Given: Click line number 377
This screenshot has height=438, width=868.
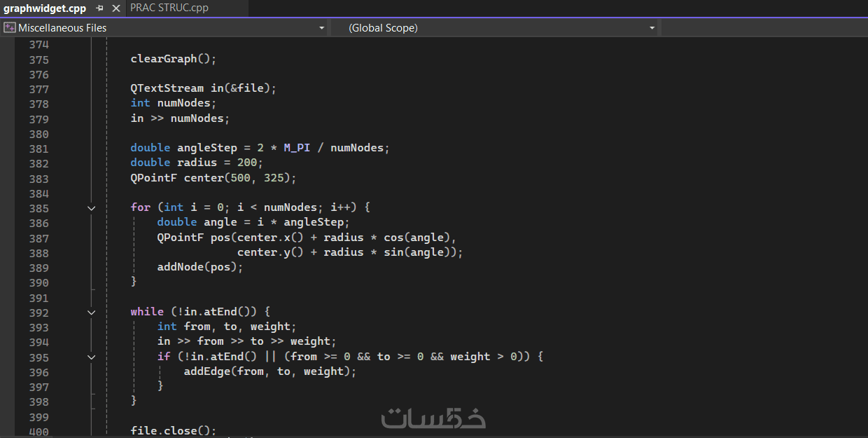Looking at the screenshot, I should [38, 89].
